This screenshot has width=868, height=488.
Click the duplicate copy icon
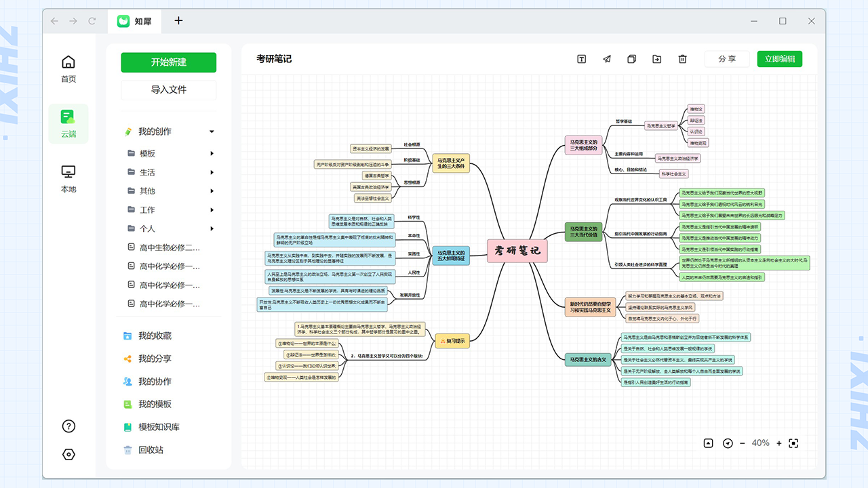click(x=632, y=59)
